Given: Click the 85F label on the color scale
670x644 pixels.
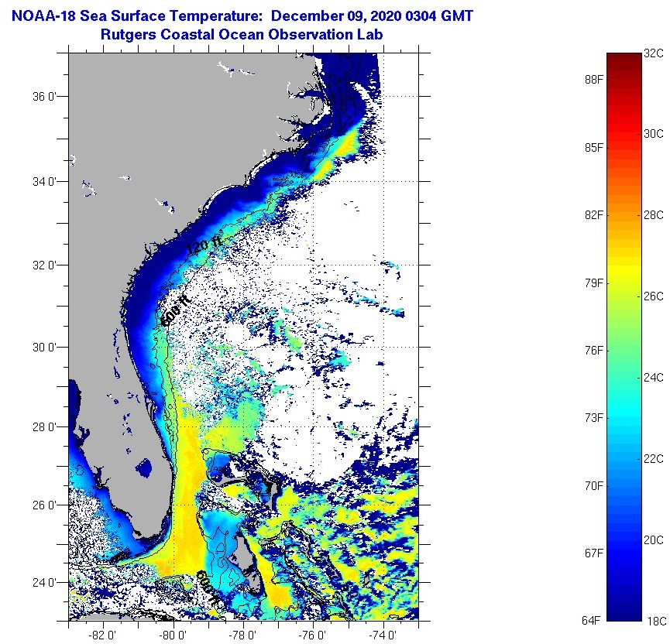Looking at the screenshot, I should point(594,148).
